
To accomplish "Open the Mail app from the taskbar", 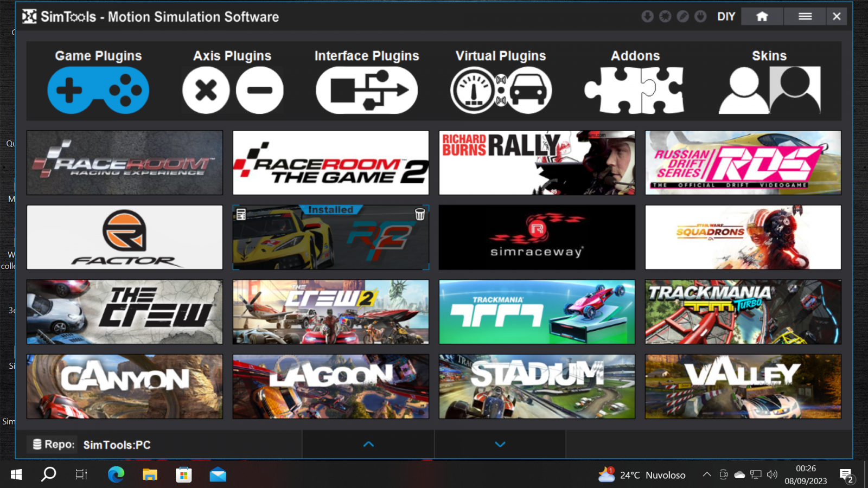I will point(218,475).
